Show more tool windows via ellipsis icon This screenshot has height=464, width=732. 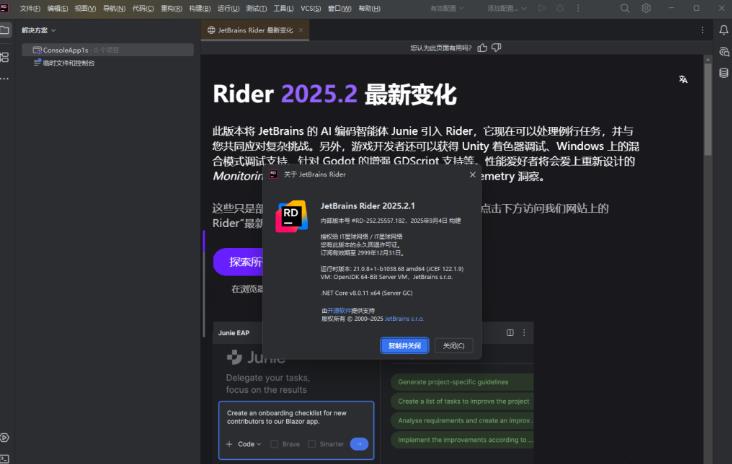(x=5, y=78)
